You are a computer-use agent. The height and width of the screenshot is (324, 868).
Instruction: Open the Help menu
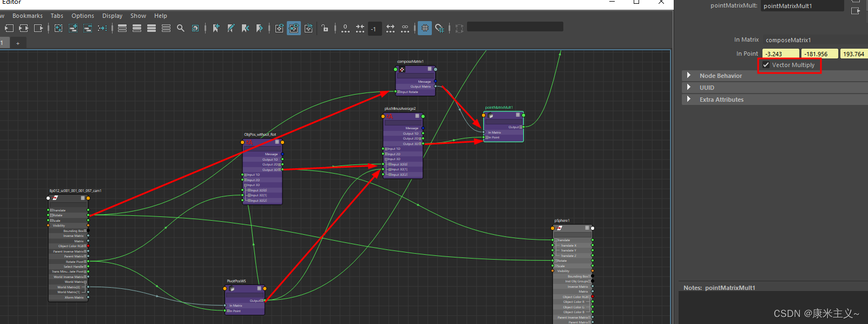(161, 16)
